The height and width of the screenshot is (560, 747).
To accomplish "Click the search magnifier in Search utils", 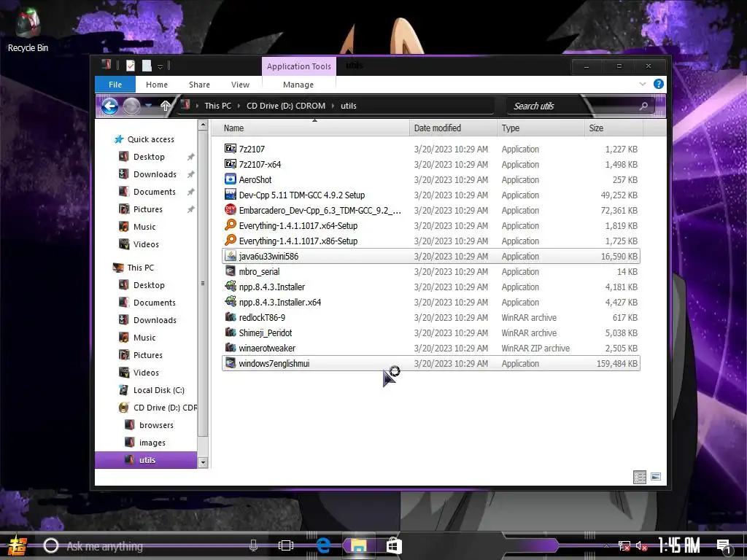I will pyautogui.click(x=643, y=106).
